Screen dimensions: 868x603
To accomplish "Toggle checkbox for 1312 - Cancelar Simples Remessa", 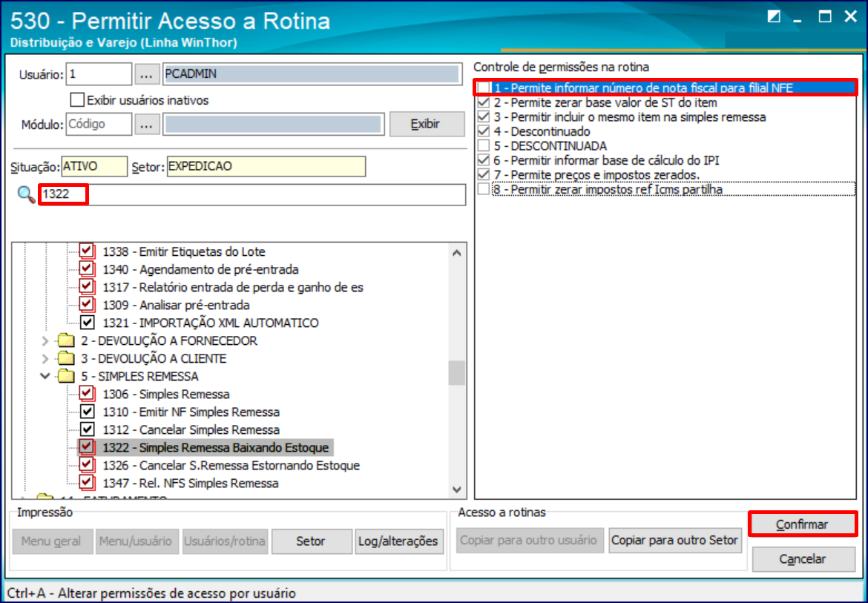I will (87, 429).
